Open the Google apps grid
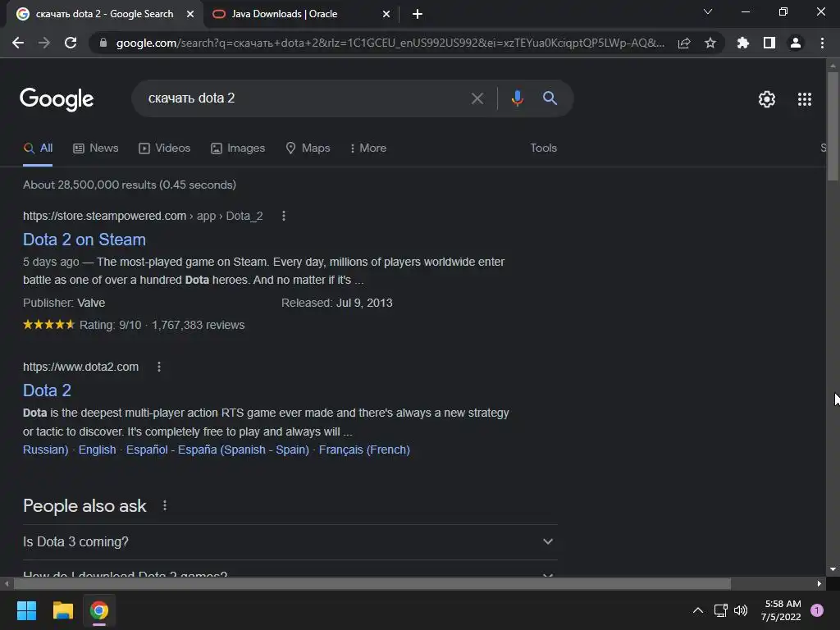840x630 pixels. [x=805, y=99]
